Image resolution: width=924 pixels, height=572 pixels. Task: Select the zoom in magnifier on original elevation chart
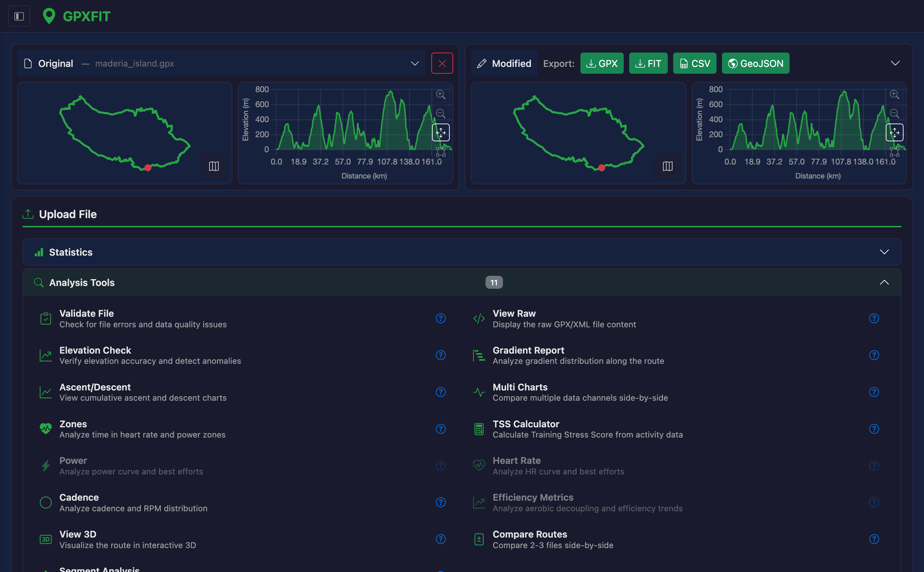(441, 95)
